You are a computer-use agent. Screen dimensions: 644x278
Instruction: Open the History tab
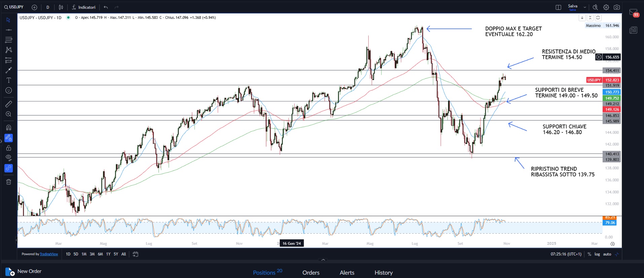tap(383, 273)
